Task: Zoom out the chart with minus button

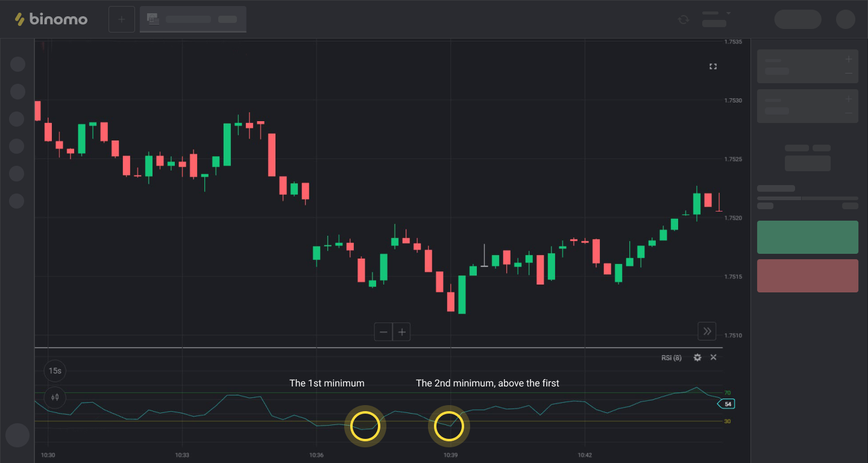Action: pos(383,332)
